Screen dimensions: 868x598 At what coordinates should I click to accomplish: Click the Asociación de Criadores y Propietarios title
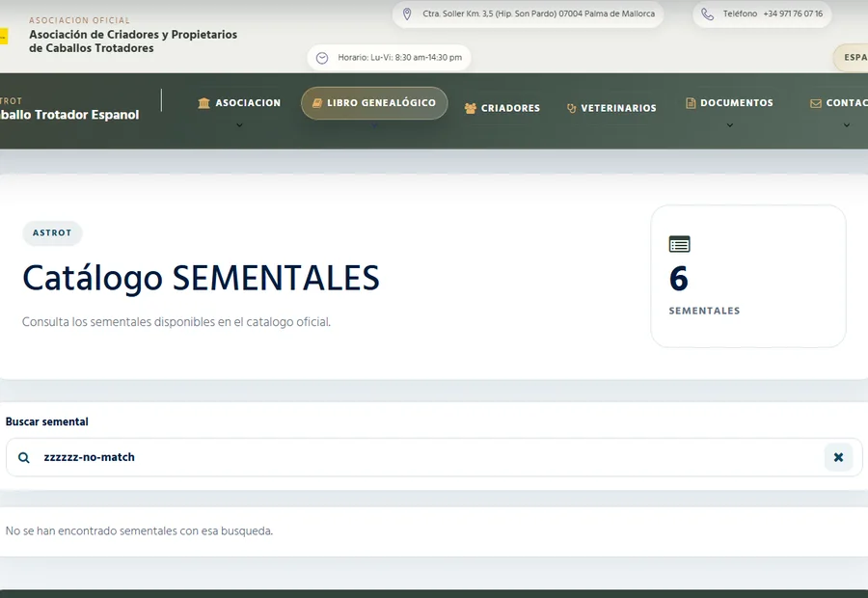(x=133, y=41)
